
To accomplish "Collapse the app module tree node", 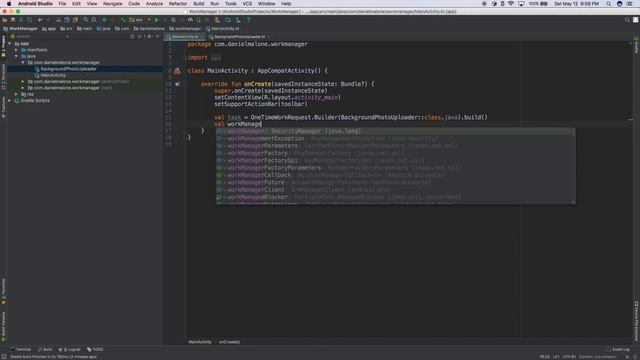I will click(10, 43).
